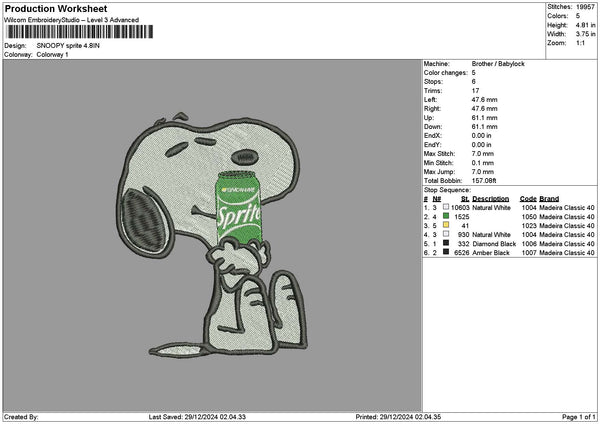The image size is (600, 424).
Task: Click the Total Bobbin value 157.08ft
Action: (484, 181)
